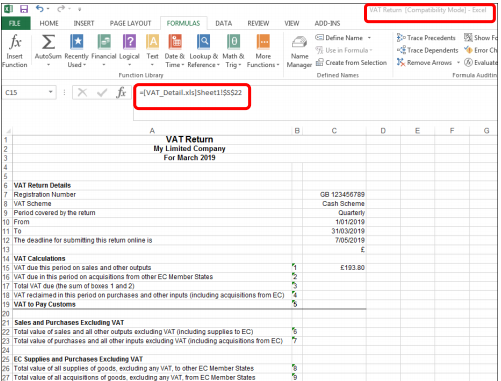Switch to the DATA tab
This screenshot has height=381, width=501.
point(224,23)
